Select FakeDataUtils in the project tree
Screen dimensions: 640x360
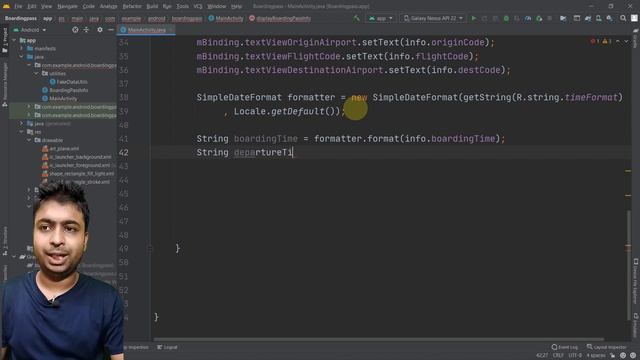(x=68, y=82)
